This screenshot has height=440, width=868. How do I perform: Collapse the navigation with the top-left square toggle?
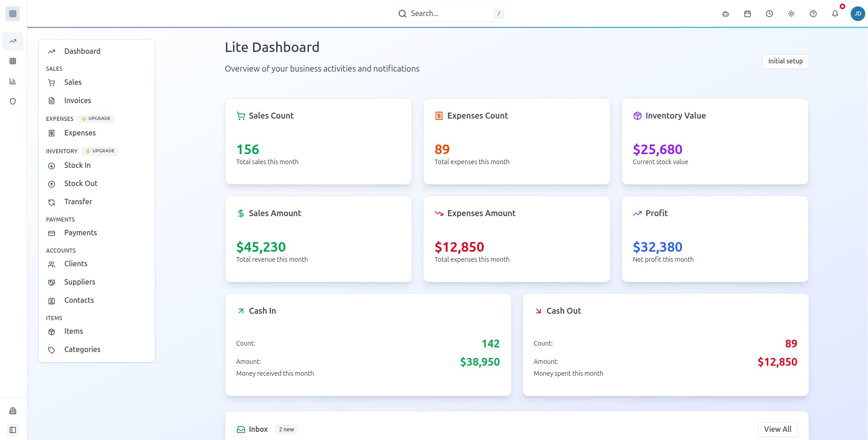(12, 13)
